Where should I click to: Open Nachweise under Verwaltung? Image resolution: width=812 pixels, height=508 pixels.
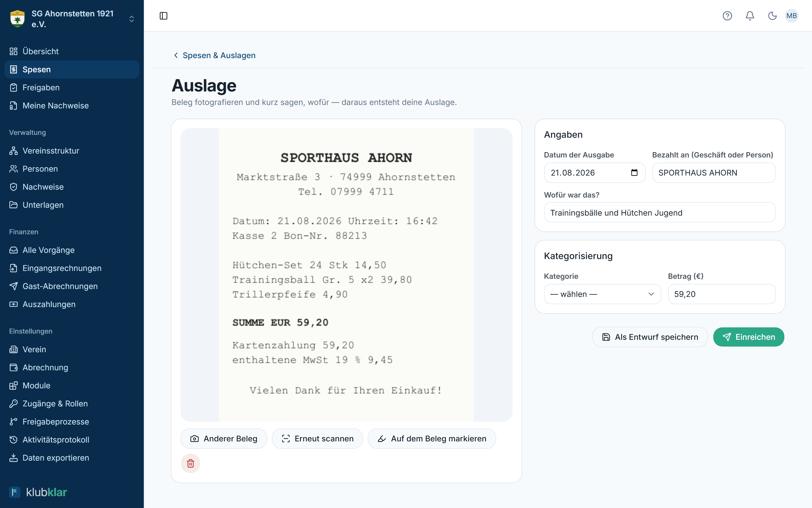[x=72, y=187]
